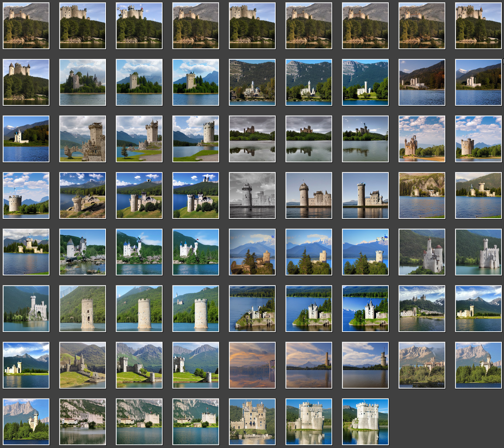Open the ruined castle on brown grassy slope

click(82, 365)
